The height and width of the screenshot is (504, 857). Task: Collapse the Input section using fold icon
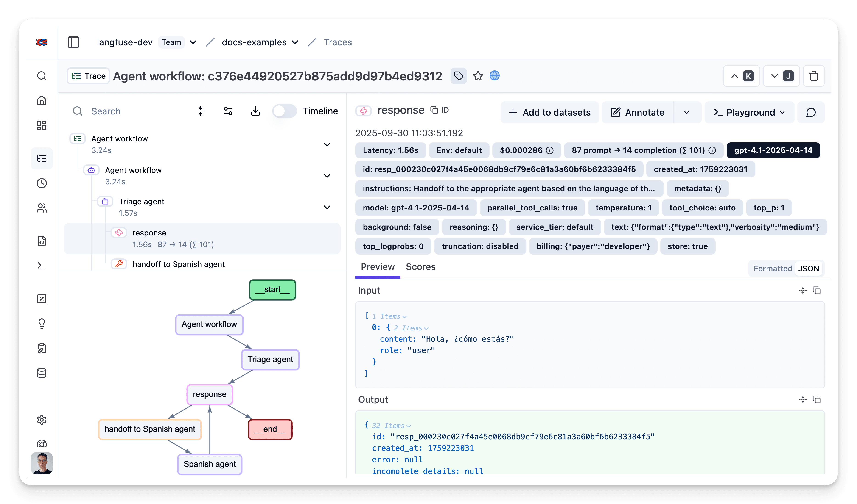click(803, 290)
